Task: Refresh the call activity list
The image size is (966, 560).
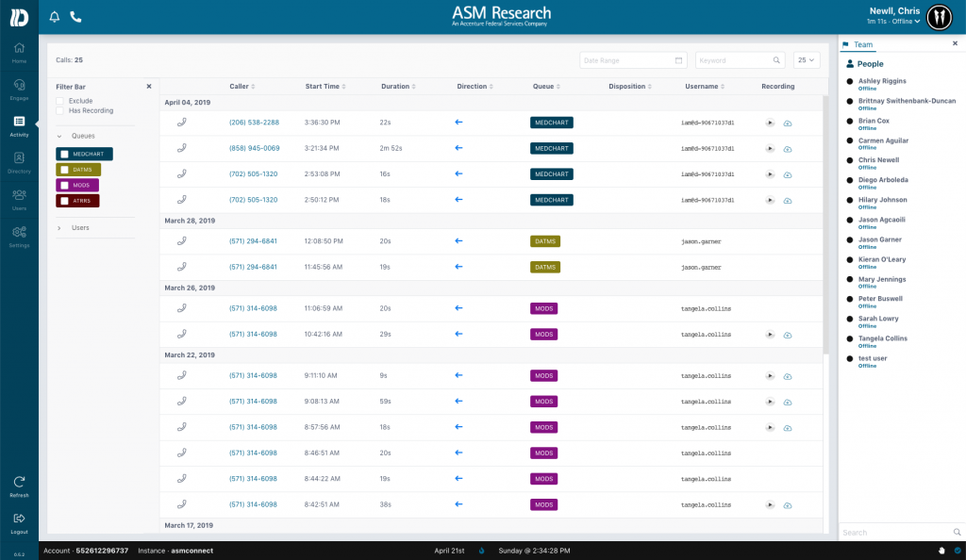Action: [x=19, y=486]
